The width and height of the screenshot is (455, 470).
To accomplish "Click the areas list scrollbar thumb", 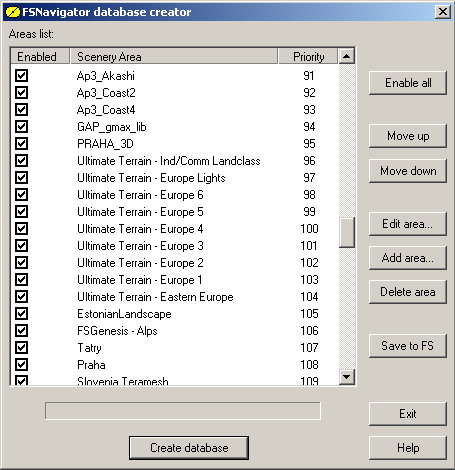I will point(347,232).
